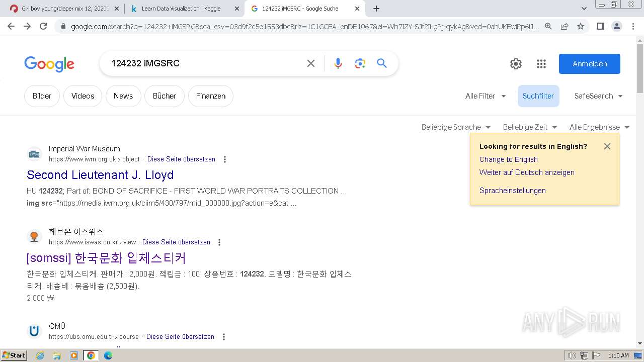Start voice search with microphone

338,63
